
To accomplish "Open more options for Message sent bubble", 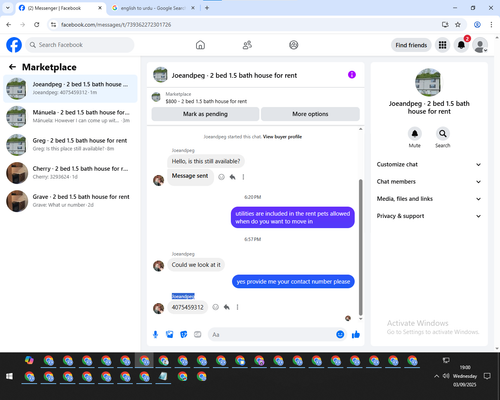I will click(x=243, y=177).
